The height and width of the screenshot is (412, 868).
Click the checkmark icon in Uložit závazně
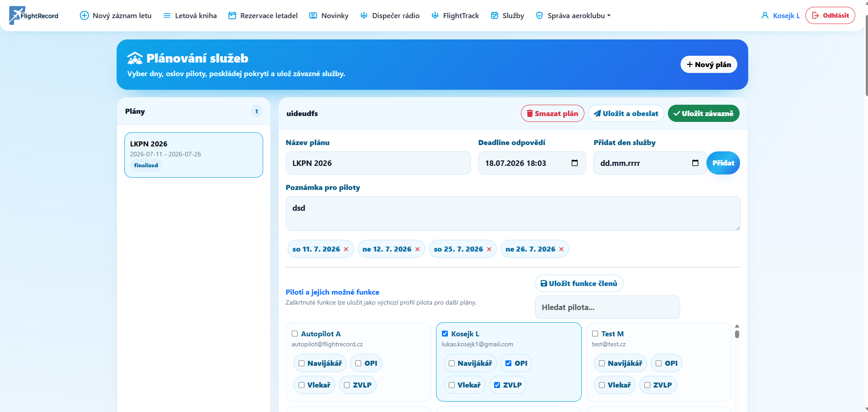point(677,113)
